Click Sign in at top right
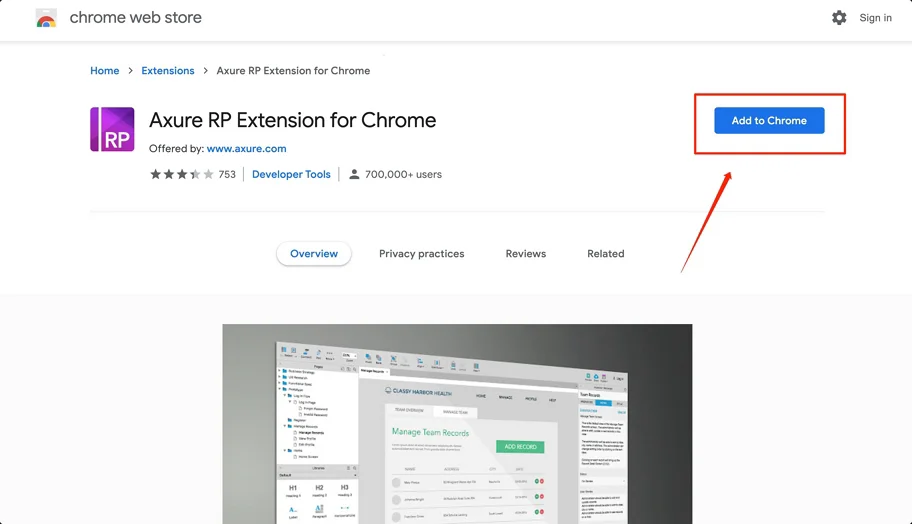Image resolution: width=912 pixels, height=524 pixels. [x=875, y=18]
